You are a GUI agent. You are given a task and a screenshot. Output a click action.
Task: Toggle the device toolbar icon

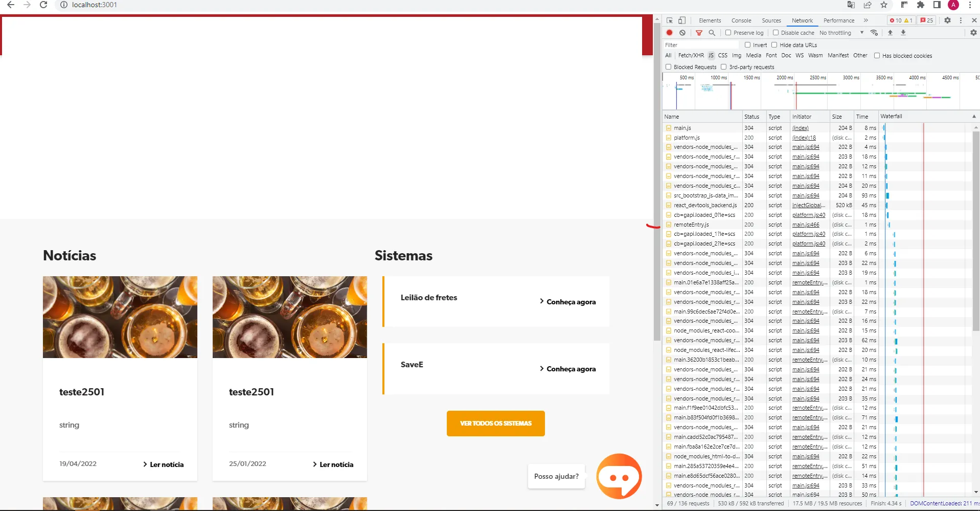click(682, 20)
